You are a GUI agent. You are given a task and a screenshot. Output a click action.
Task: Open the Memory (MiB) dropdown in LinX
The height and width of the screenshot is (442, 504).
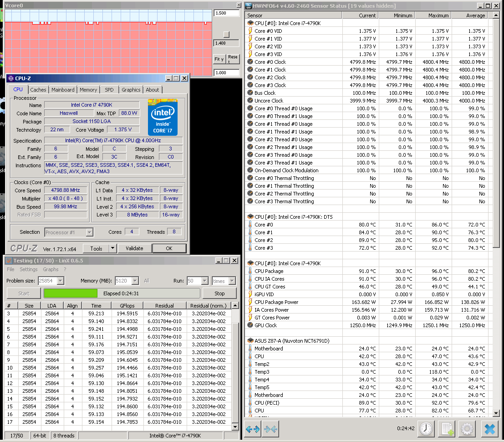tap(135, 281)
